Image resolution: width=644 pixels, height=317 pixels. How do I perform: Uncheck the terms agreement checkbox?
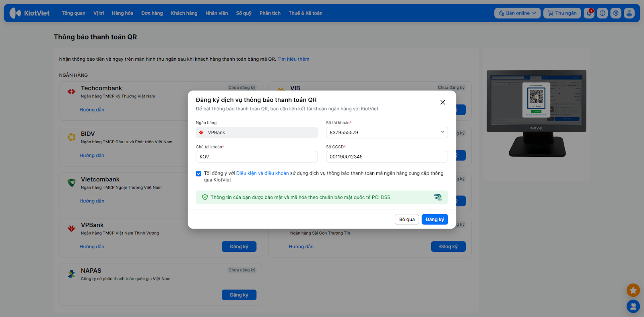(x=199, y=174)
